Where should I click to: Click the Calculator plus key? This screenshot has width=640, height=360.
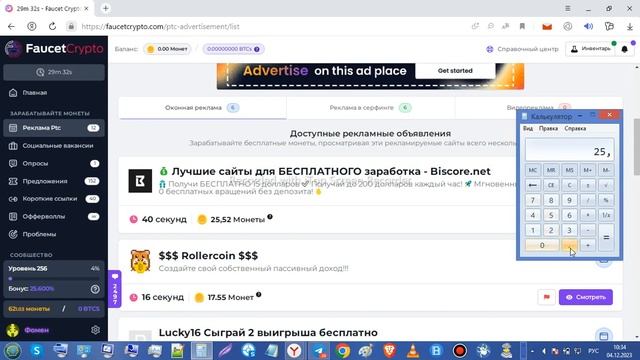(588, 245)
